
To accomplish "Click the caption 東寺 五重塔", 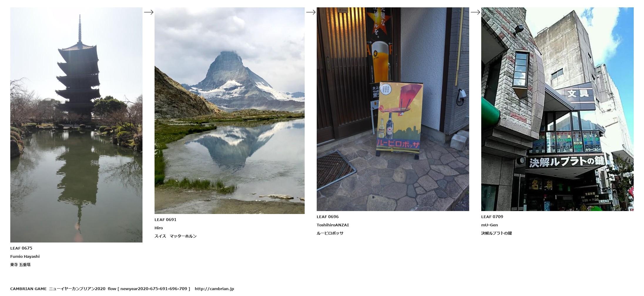I will coord(21,265).
